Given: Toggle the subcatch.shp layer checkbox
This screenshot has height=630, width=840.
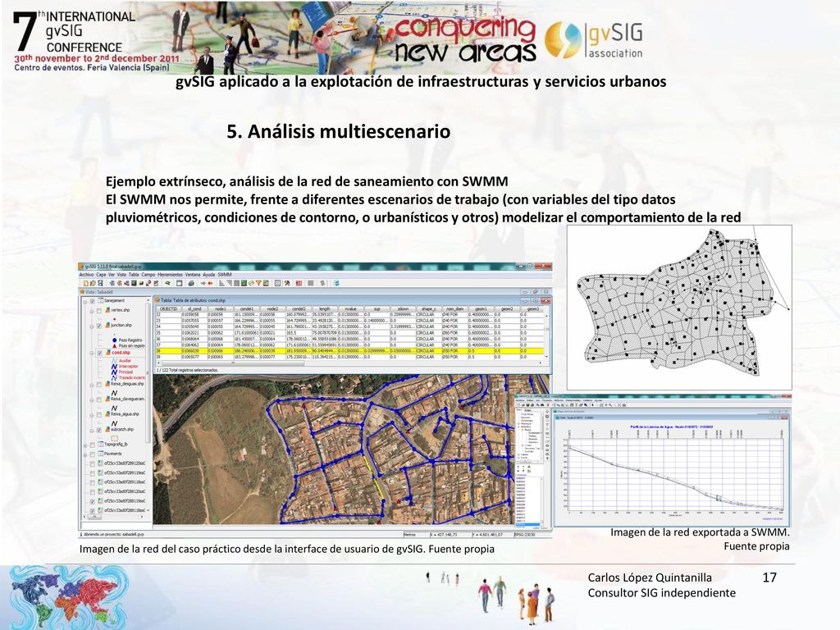Looking at the screenshot, I should [x=99, y=430].
